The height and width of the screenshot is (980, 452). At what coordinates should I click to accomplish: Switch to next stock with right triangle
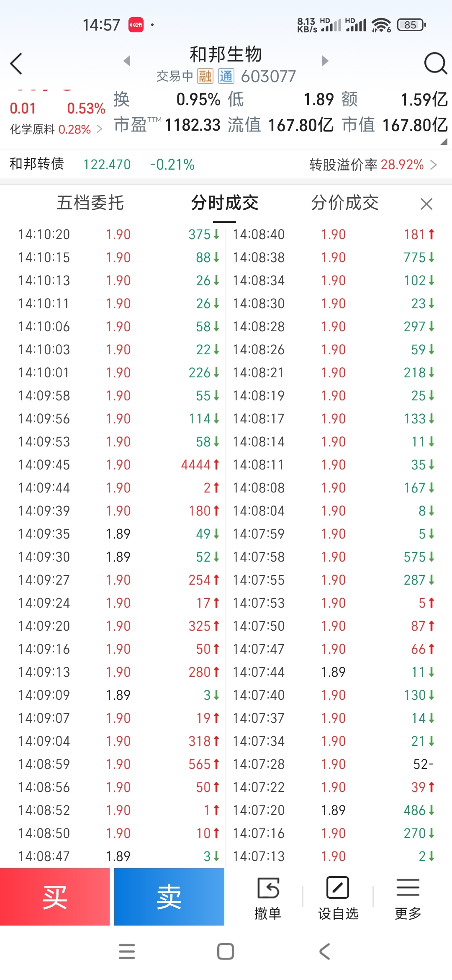[325, 61]
